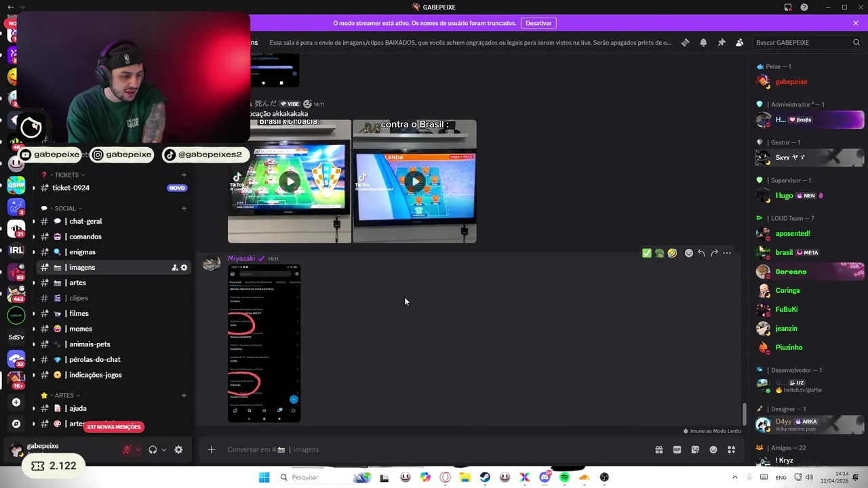Screen dimensions: 868x488
Task: Open the comandos channel
Action: pos(113,237)
